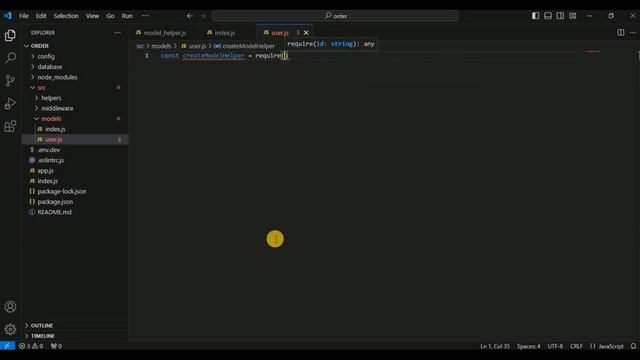The height and width of the screenshot is (360, 640).
Task: Open the View menu
Action: pyautogui.click(x=92, y=16)
